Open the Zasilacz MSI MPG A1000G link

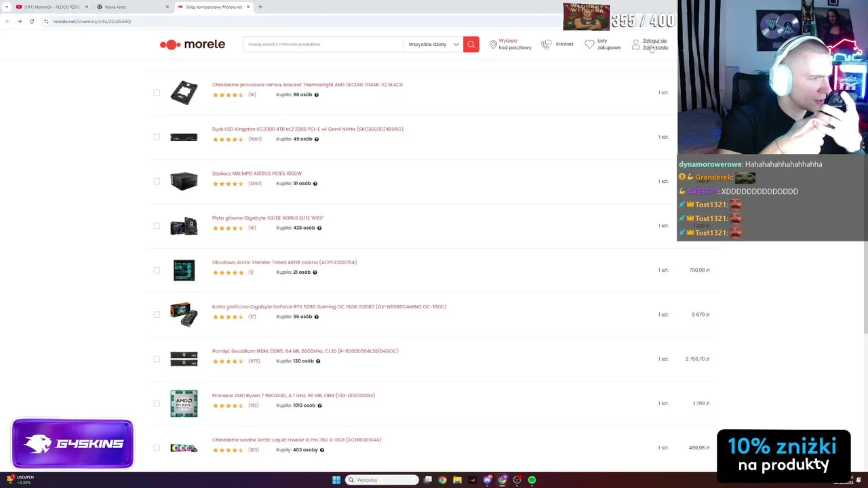click(x=257, y=174)
